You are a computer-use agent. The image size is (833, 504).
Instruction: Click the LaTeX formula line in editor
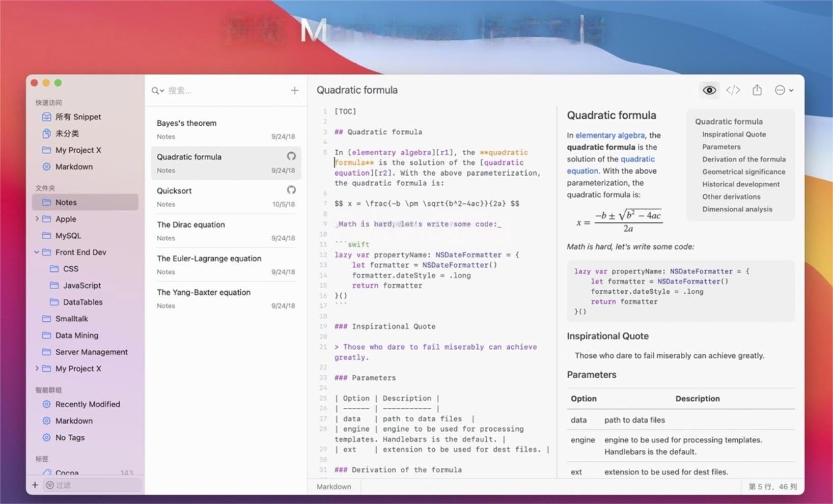(x=427, y=204)
